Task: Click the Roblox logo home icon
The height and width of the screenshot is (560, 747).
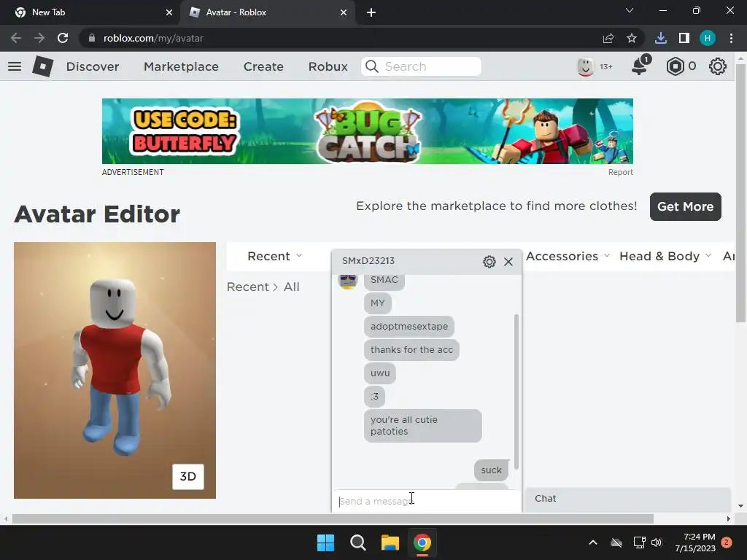Action: point(42,66)
